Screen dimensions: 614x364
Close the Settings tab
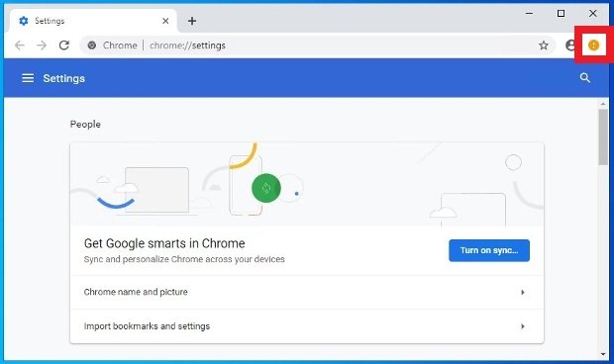tap(165, 21)
